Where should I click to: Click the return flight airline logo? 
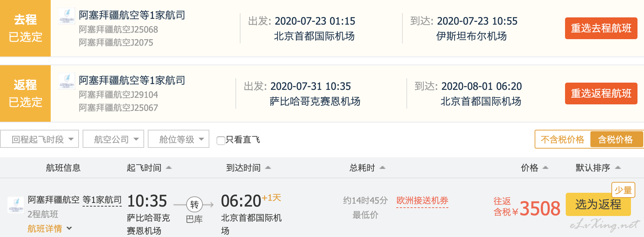point(67,81)
